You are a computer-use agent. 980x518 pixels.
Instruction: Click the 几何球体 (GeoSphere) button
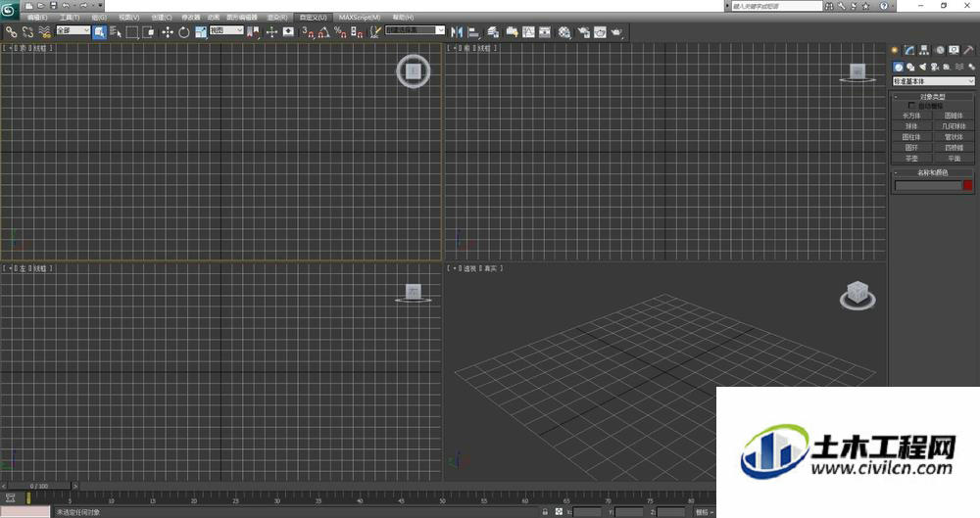(x=954, y=126)
